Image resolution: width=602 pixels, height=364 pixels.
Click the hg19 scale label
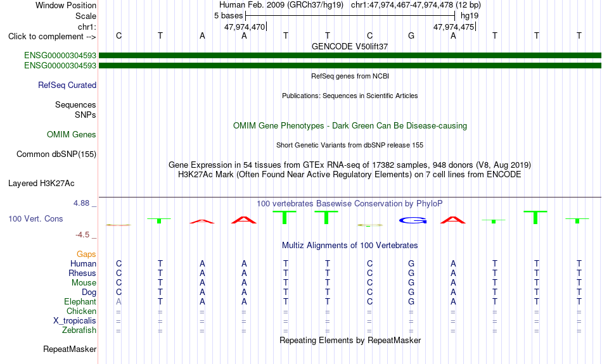pyautogui.click(x=470, y=16)
